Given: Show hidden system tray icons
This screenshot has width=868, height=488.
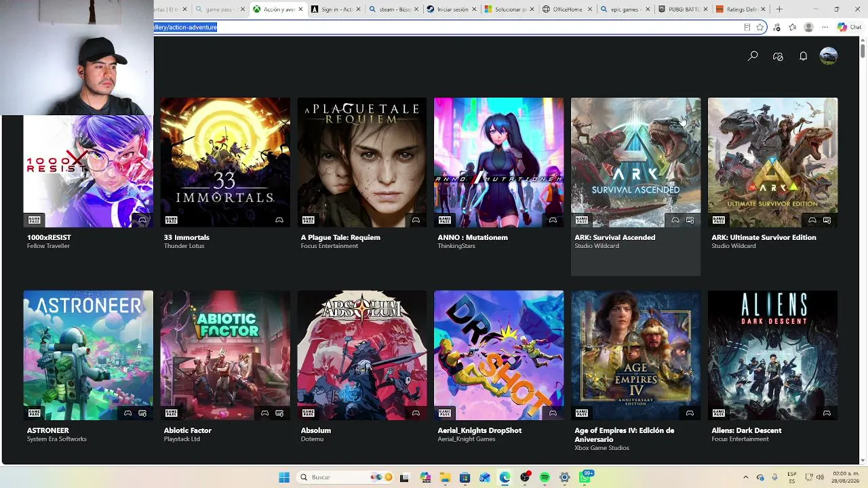Looking at the screenshot, I should (746, 477).
